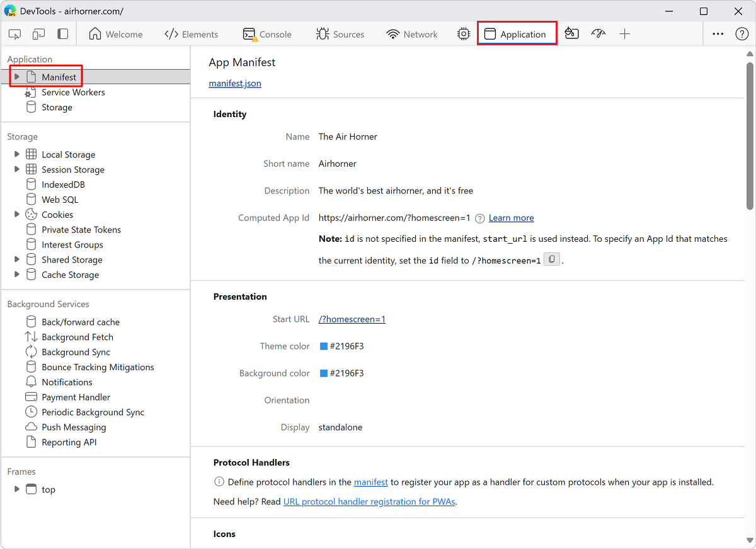Toggle the dock side panel icon
This screenshot has width=756, height=549.
point(62,34)
